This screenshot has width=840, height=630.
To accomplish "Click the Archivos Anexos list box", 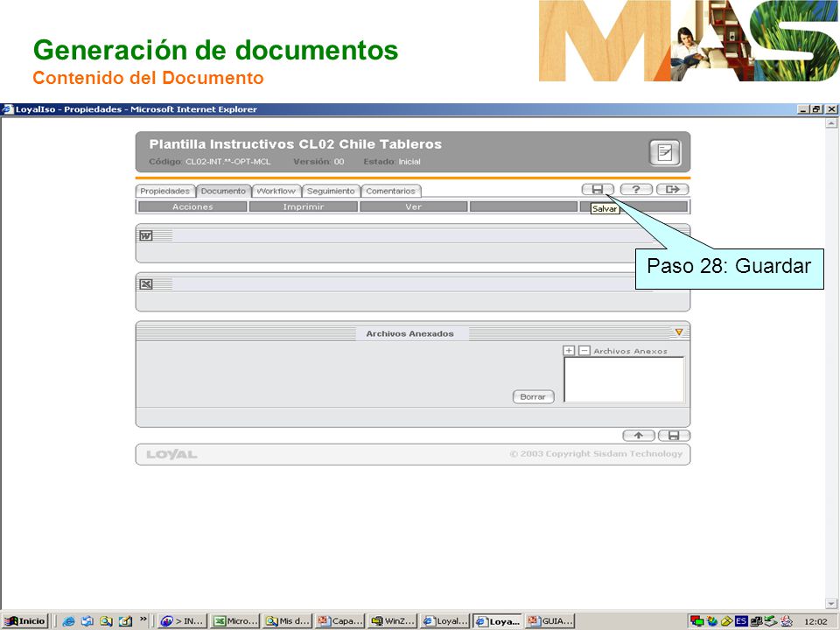I will click(x=624, y=379).
